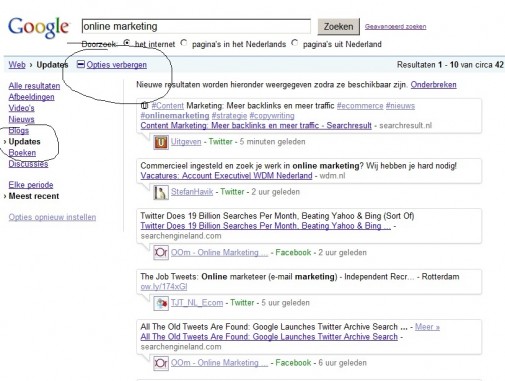
Task: Click '5 uur geleden' timestamp text
Action: pyautogui.click(x=285, y=303)
